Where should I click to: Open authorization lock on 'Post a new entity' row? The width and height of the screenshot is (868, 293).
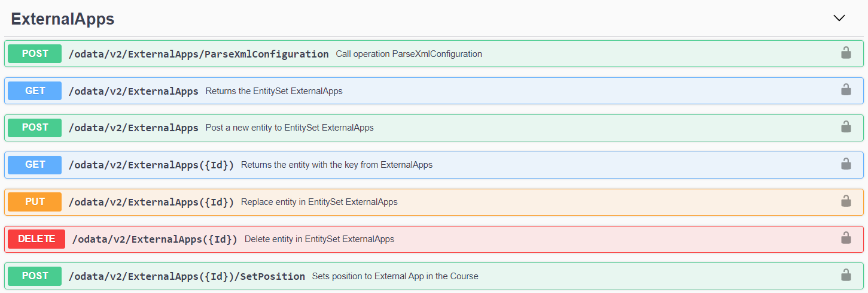(846, 127)
